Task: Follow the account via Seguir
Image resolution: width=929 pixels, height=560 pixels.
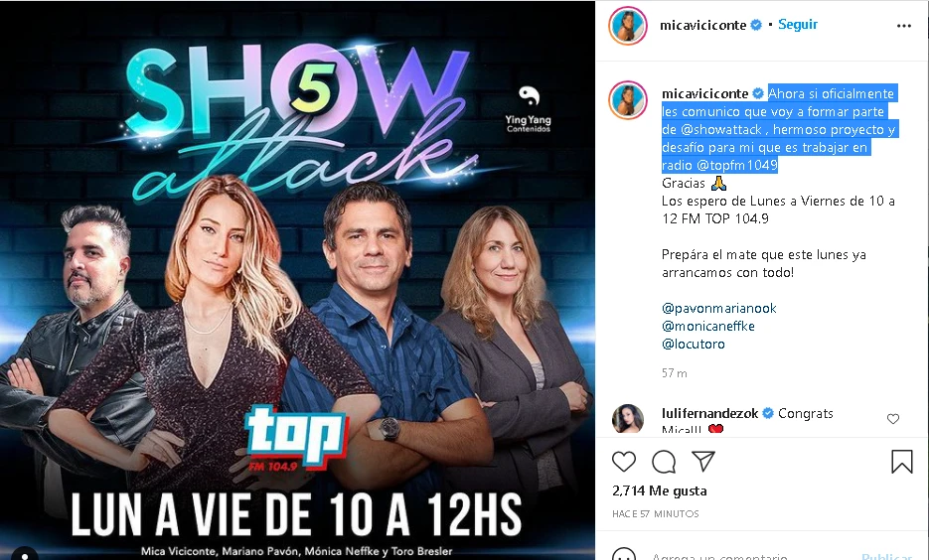Action: (x=798, y=24)
